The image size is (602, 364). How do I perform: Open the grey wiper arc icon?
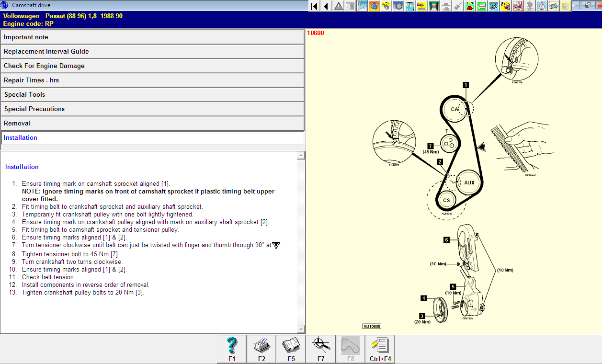pos(446,6)
